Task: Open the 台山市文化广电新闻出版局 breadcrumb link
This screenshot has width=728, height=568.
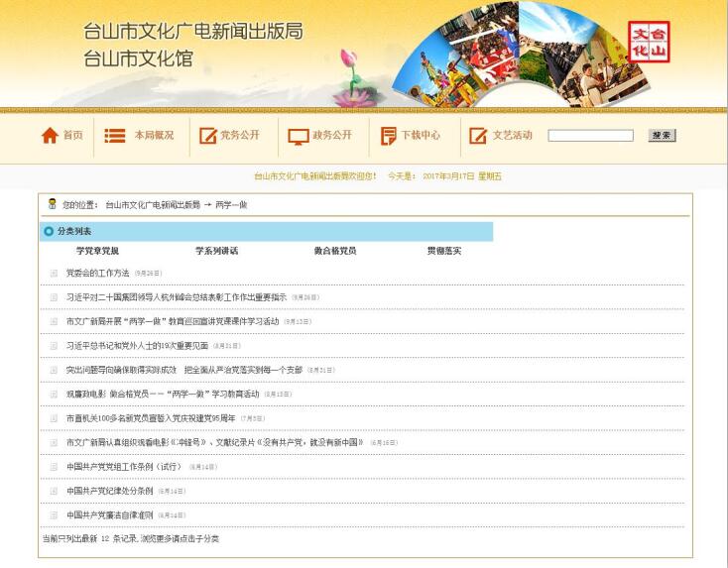Action: (153, 205)
